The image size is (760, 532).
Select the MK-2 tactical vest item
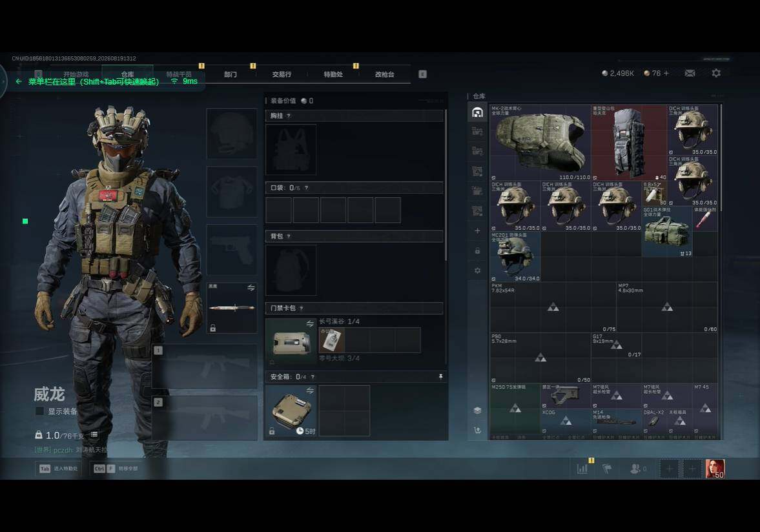540,143
